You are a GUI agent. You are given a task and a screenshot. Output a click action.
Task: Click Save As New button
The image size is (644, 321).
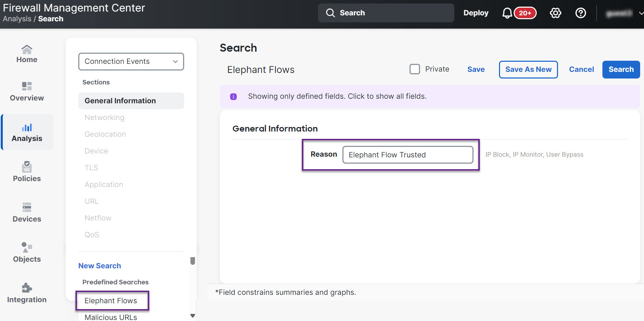click(x=528, y=69)
